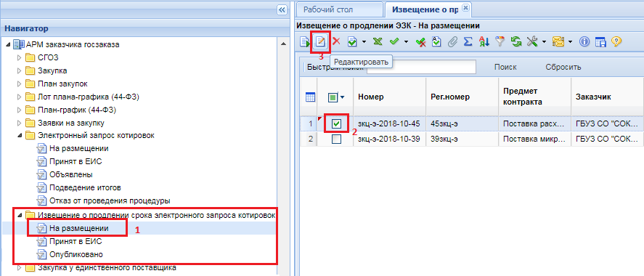This screenshot has height=276, width=644.
Task: Click the red X delete icon
Action: (x=336, y=41)
